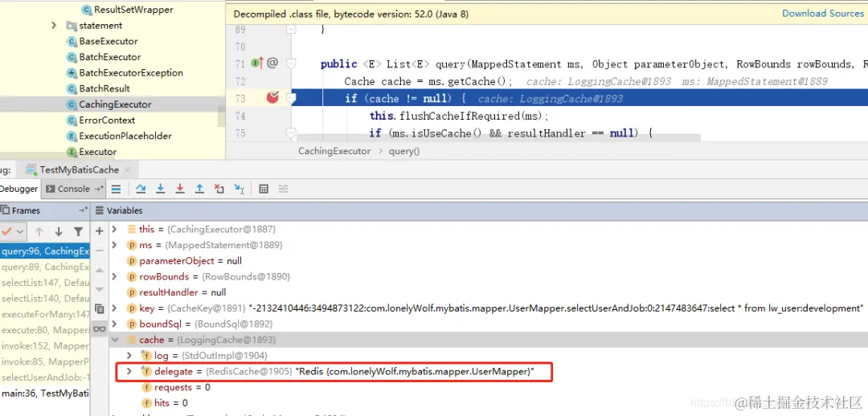Select the query:96 CachingExecutor stack frame

tap(45, 251)
